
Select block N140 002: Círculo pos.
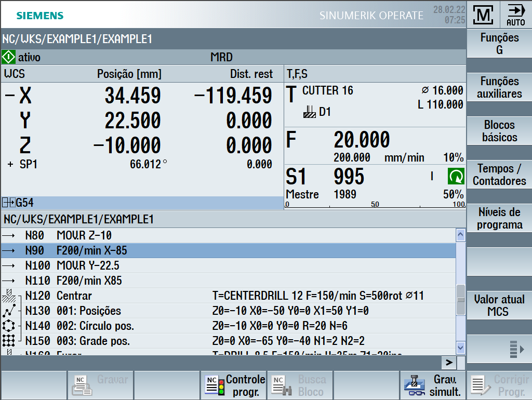[229, 326]
